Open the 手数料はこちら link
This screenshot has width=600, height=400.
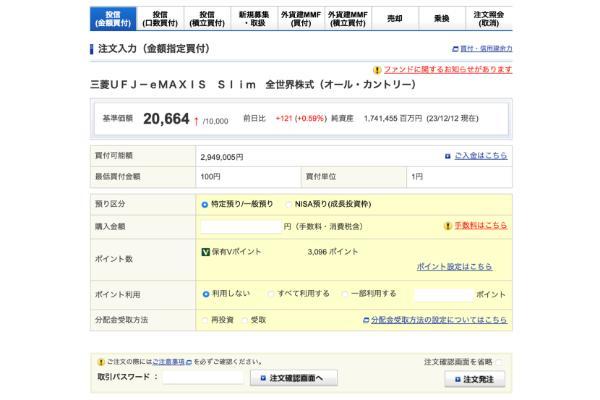click(x=481, y=226)
